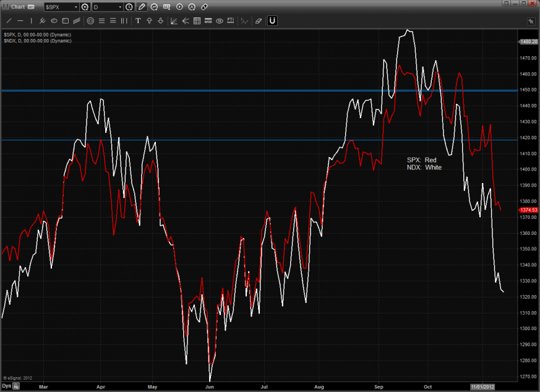Click the 11/01/2012 date marker on time axis
The image size is (540, 392).
[482, 385]
